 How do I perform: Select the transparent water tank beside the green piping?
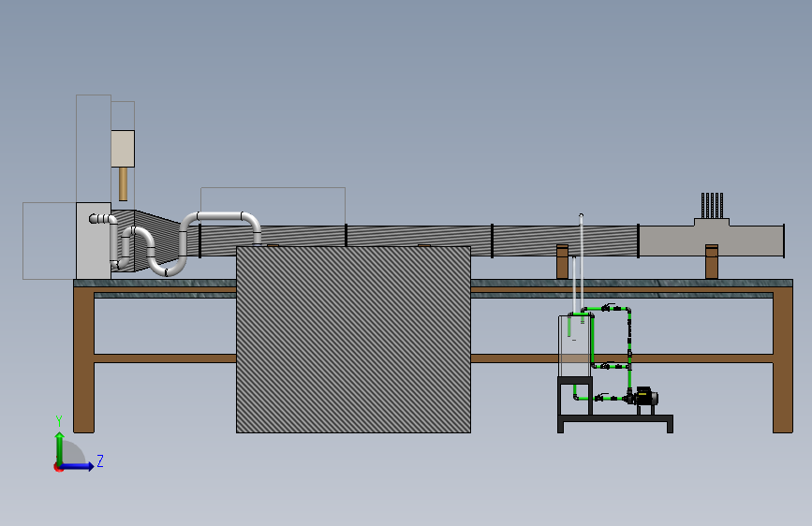click(575, 345)
